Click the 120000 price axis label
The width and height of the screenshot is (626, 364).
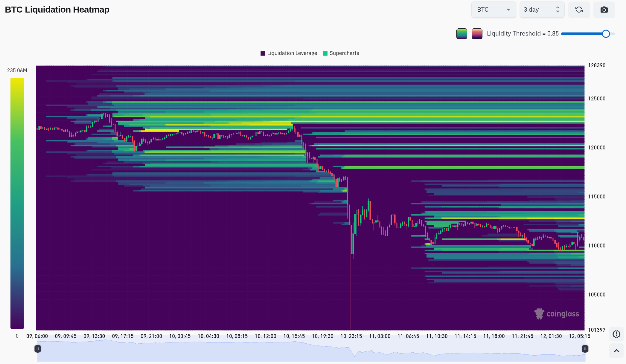(x=596, y=148)
